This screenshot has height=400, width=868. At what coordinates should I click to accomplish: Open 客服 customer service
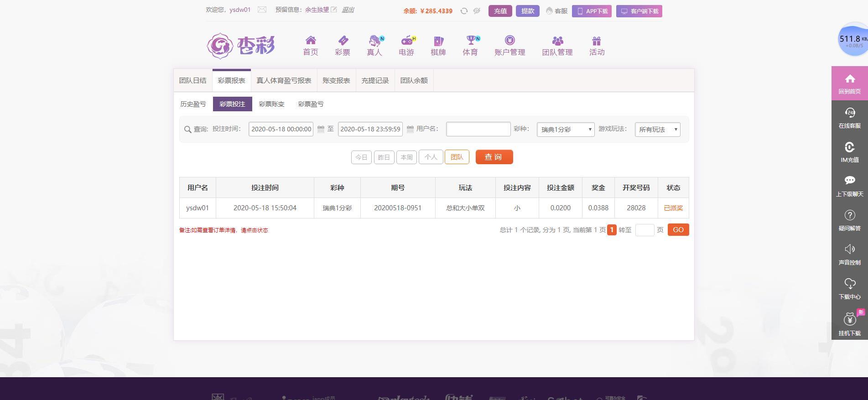(x=556, y=11)
